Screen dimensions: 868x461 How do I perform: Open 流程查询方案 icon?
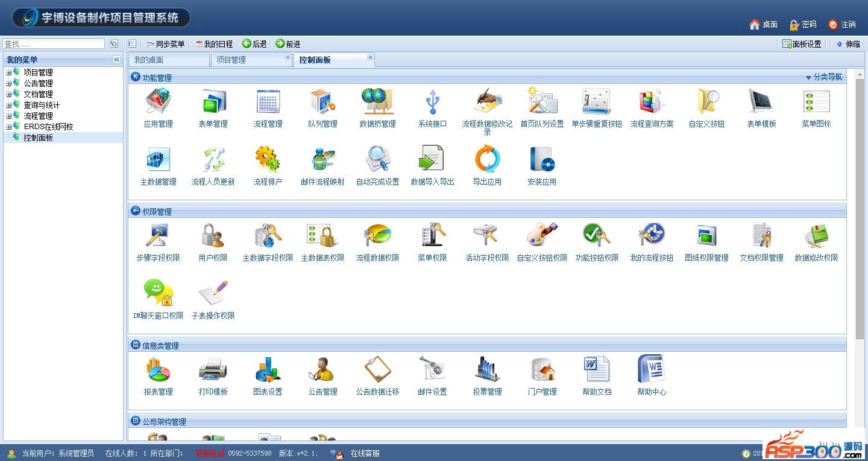[x=652, y=101]
